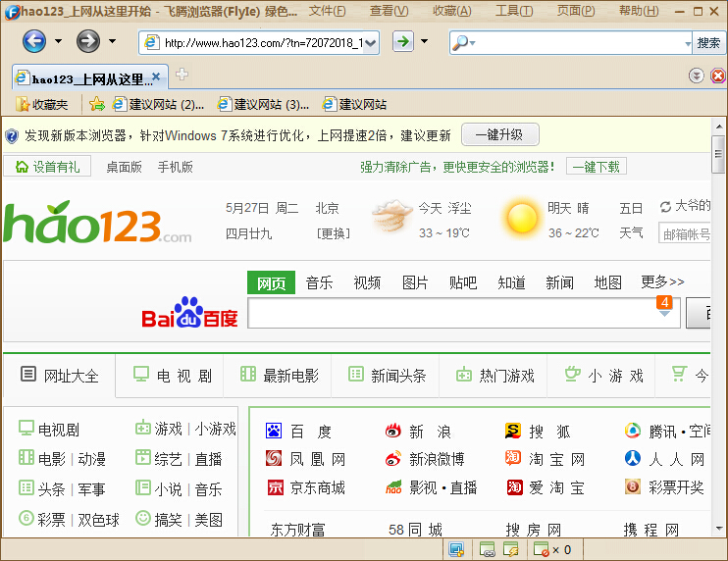Image resolution: width=728 pixels, height=561 pixels.
Task: Click 更换 to change city
Action: 334,233
